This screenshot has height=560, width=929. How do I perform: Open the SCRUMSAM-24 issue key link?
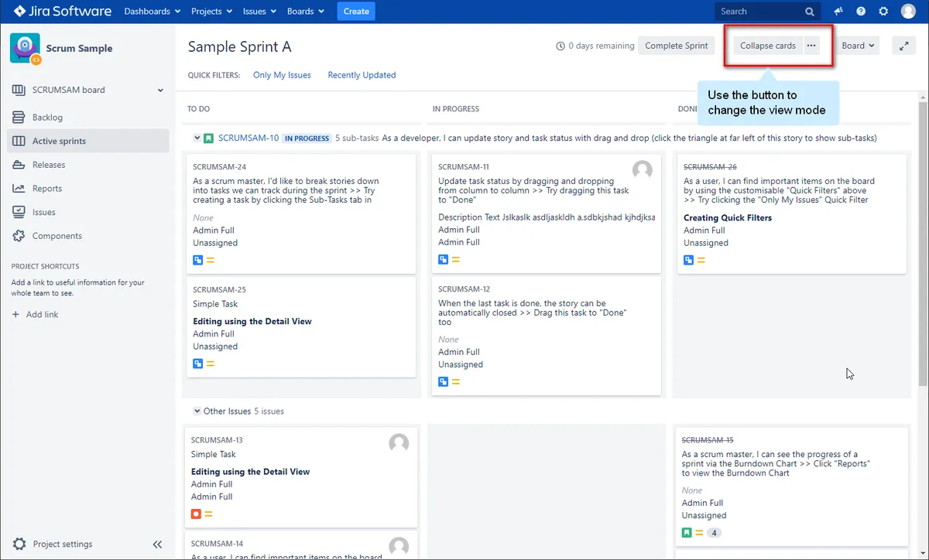(220, 167)
